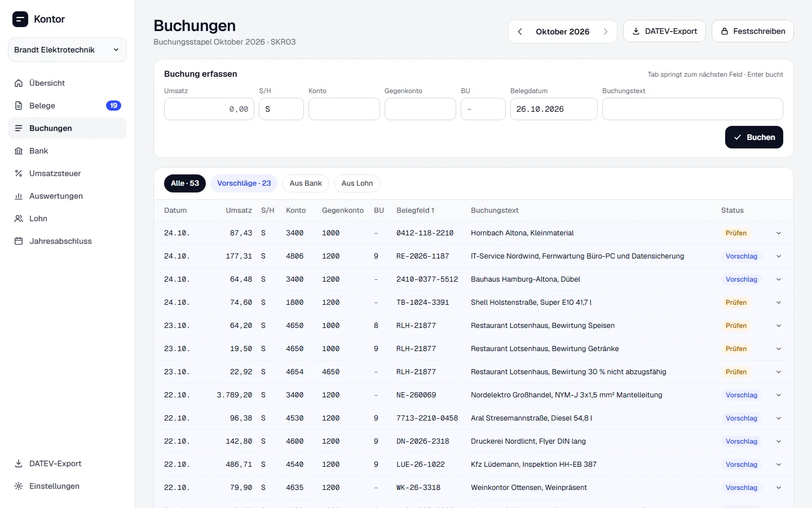
Task: Click the DATEV-Export button in header
Action: click(665, 31)
